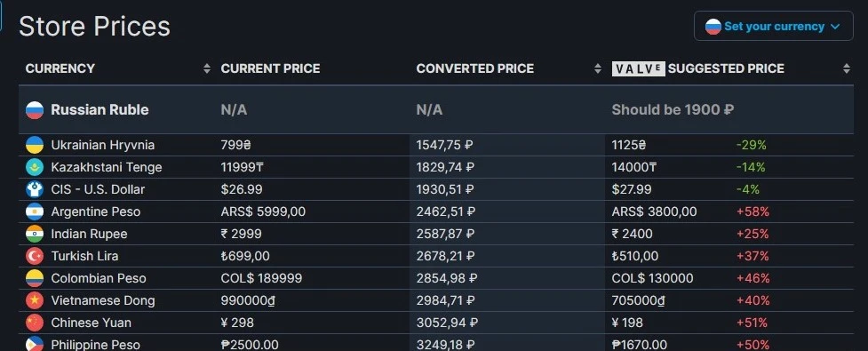Click the 1829,74 ₽ converted price

point(446,167)
